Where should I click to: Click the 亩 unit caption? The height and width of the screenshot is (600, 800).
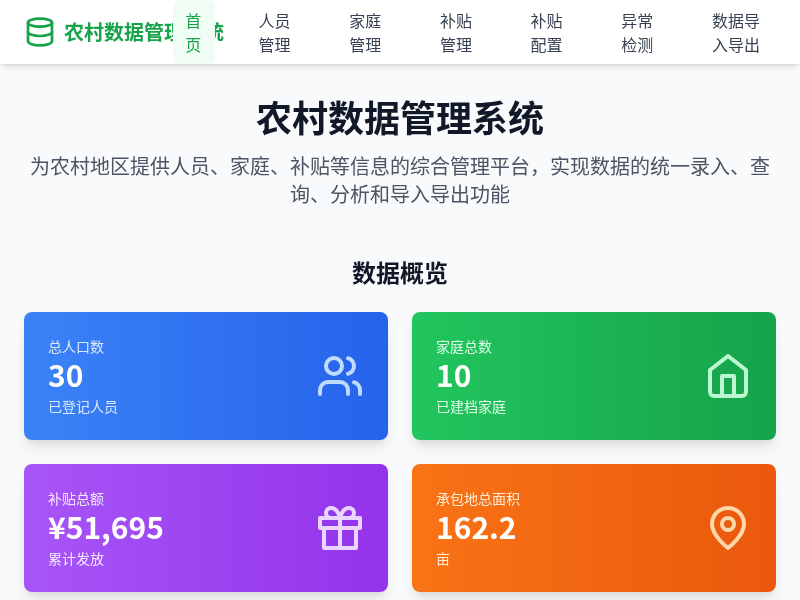pyautogui.click(x=443, y=560)
